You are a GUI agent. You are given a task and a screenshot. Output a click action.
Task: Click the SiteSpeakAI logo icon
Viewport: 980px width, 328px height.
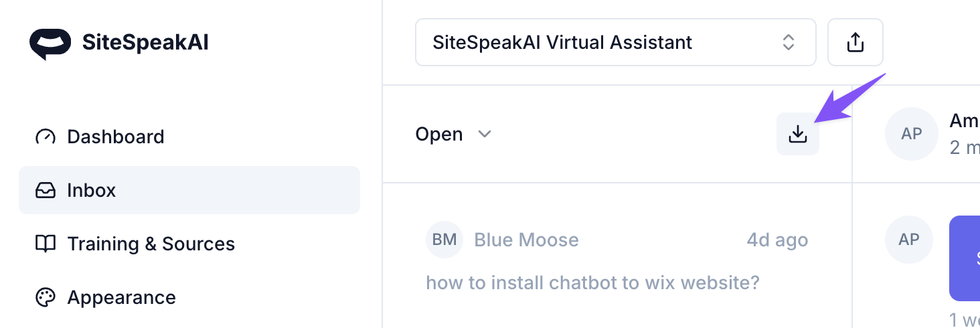[x=50, y=44]
